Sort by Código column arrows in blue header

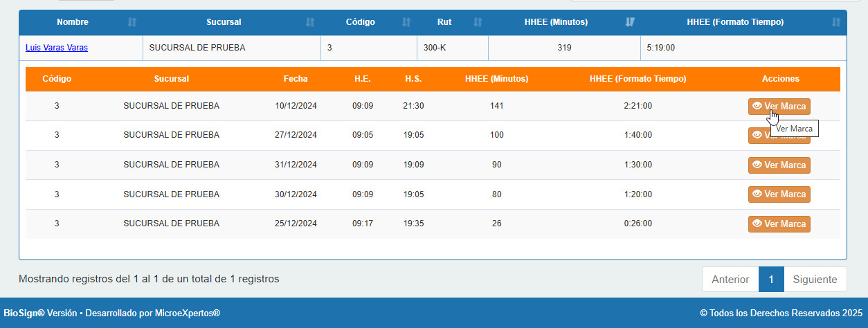(x=406, y=22)
